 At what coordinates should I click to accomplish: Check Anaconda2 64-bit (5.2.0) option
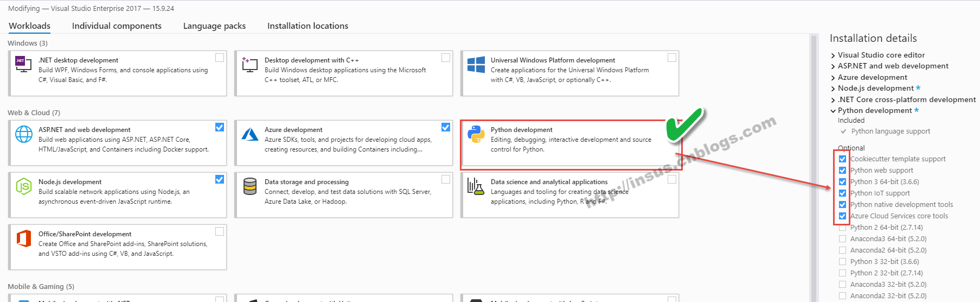(x=842, y=250)
